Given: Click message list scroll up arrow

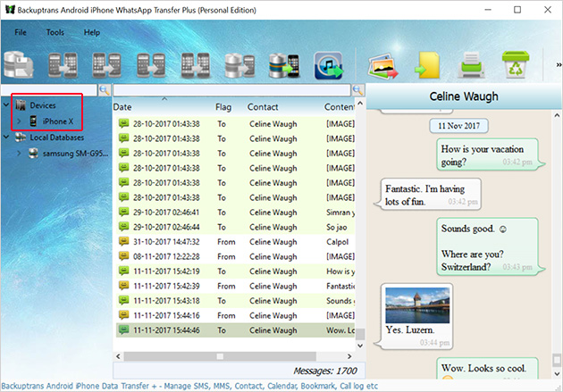Looking at the screenshot, I should pyautogui.click(x=360, y=104).
